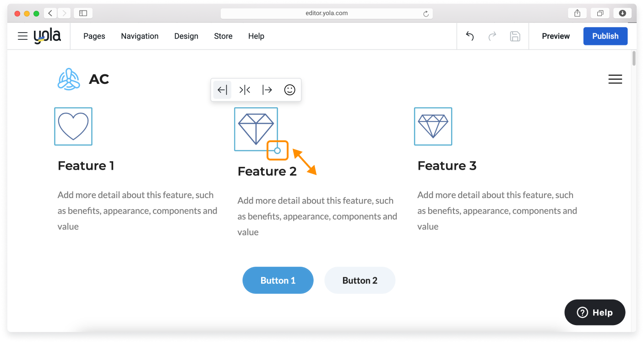Screen dimensions: 644x343
Task: Select the align center icon
Action: coord(245,90)
